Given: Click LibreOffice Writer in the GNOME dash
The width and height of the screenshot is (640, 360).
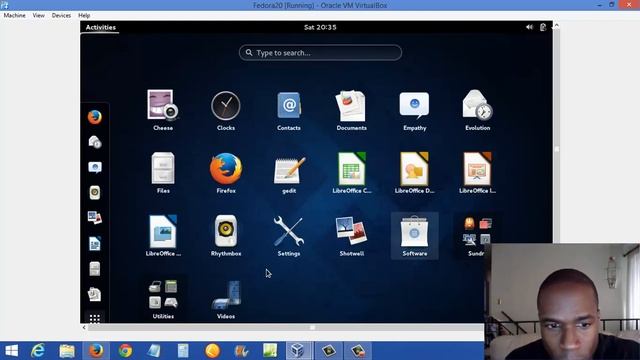Looking at the screenshot, I should [95, 244].
